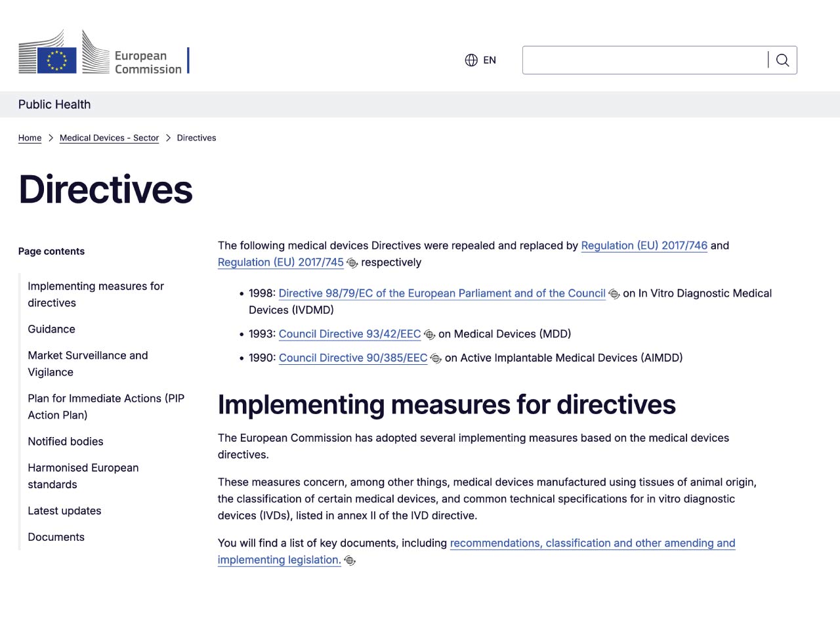Open the EN language selector

480,60
